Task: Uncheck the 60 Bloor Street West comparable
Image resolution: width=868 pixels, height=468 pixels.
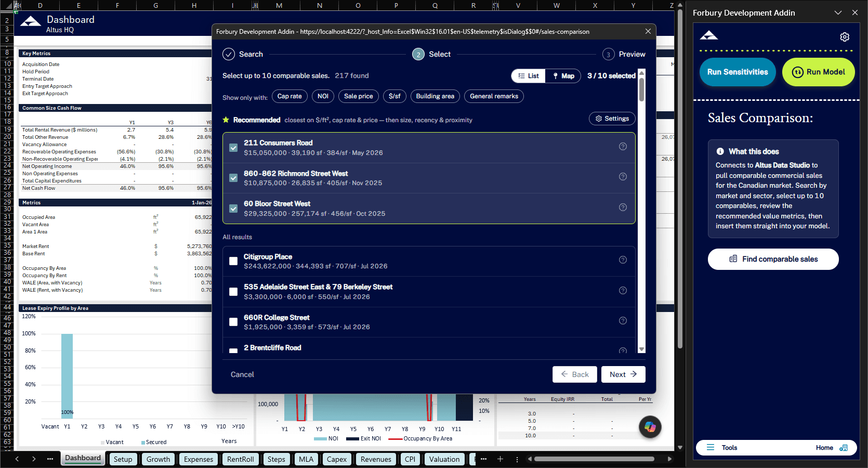Action: [x=233, y=209]
